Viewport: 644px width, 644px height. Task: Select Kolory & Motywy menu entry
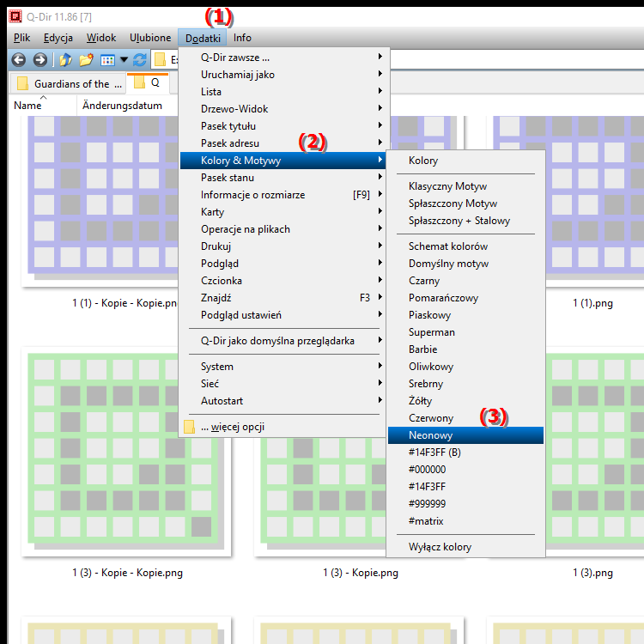[283, 161]
